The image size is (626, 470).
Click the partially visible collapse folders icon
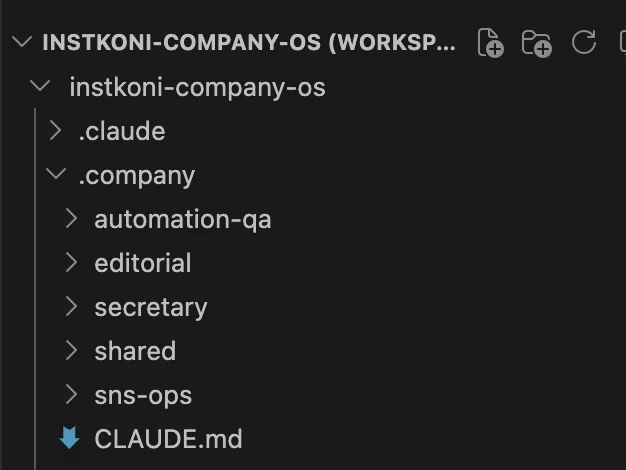(622, 42)
